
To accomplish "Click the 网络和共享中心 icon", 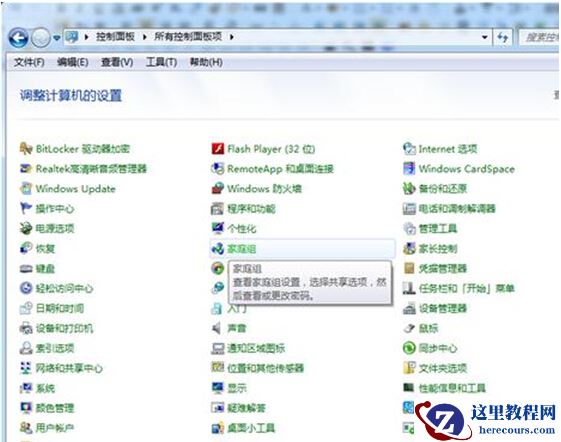I will pyautogui.click(x=26, y=368).
